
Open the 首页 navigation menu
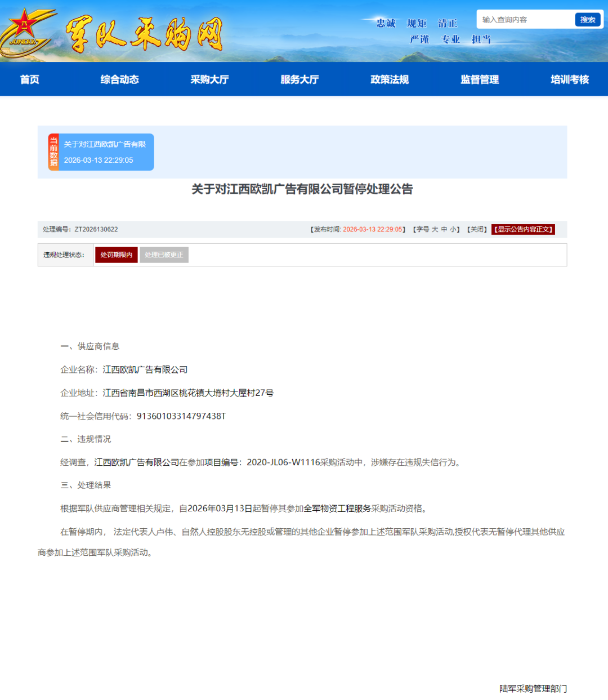click(x=29, y=79)
